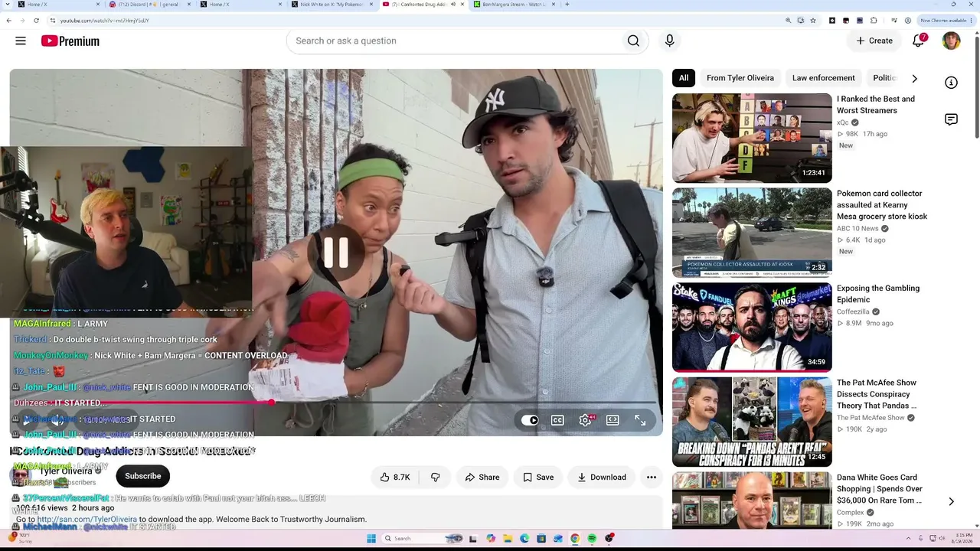Seek using the red video progress bar
Image resolution: width=980 pixels, height=551 pixels.
pyautogui.click(x=333, y=402)
